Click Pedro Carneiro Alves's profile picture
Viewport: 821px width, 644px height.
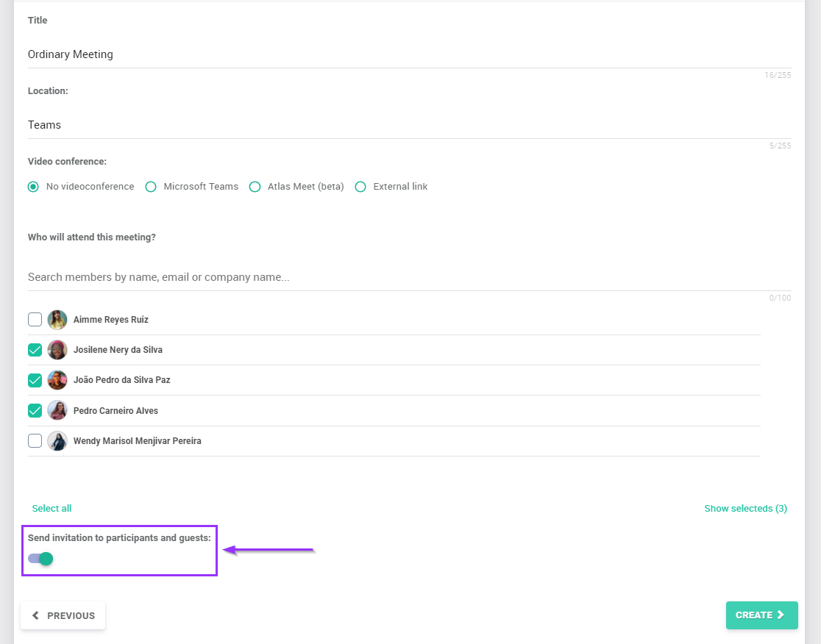tap(57, 411)
